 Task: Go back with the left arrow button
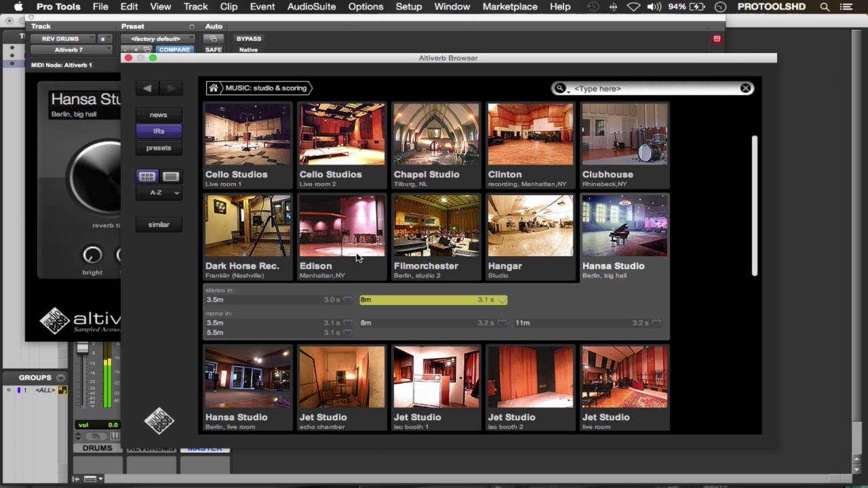click(x=147, y=88)
